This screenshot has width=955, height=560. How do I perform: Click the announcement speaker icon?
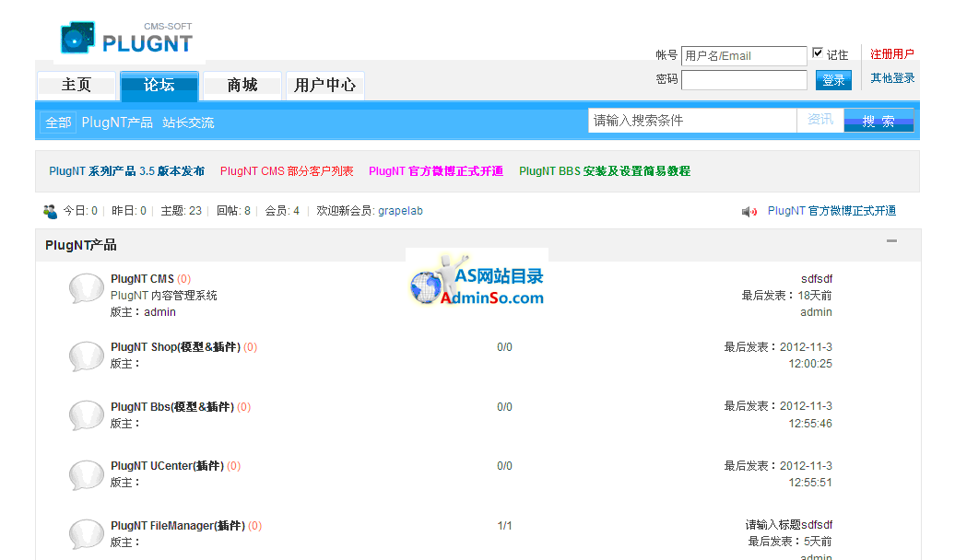coord(749,212)
